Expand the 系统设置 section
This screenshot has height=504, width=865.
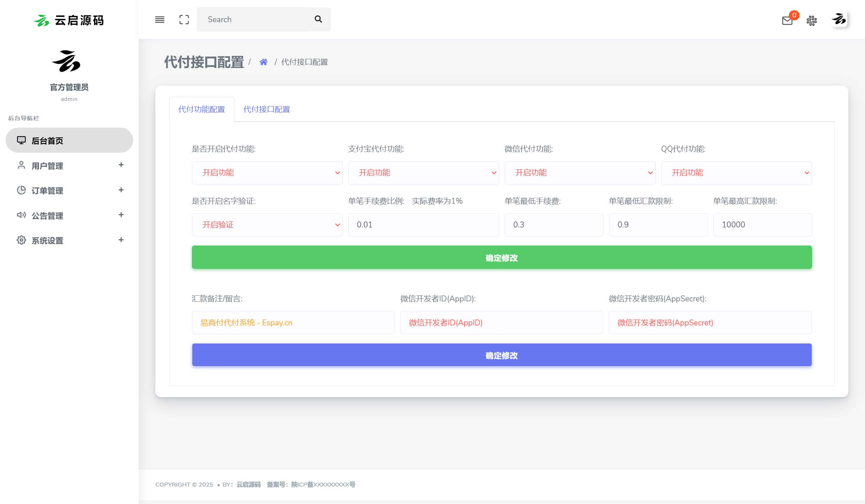tap(121, 240)
